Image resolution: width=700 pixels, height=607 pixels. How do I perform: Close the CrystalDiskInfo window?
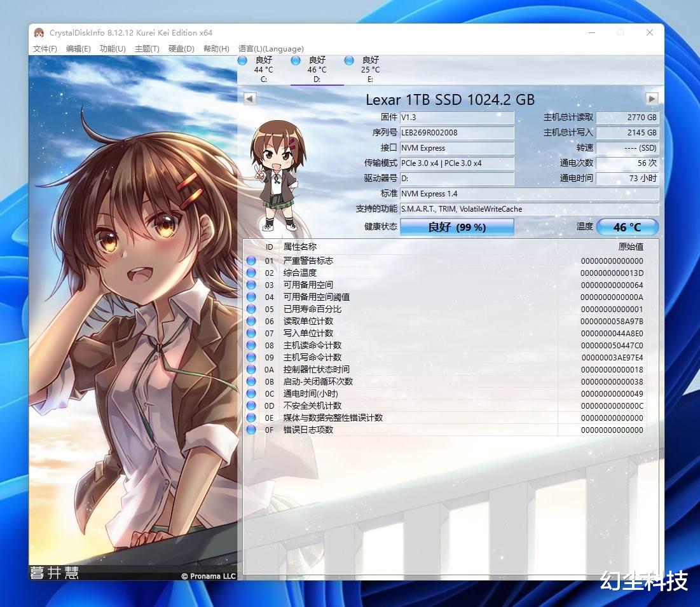coord(650,32)
